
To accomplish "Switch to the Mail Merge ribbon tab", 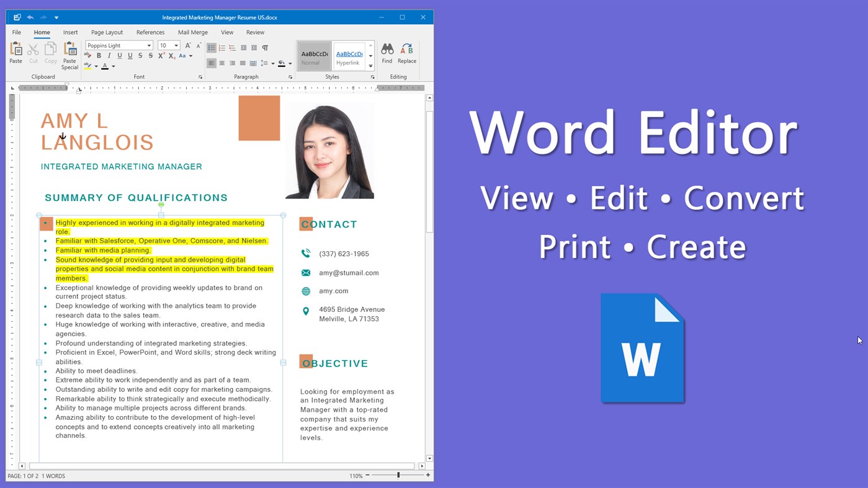I will (x=192, y=32).
